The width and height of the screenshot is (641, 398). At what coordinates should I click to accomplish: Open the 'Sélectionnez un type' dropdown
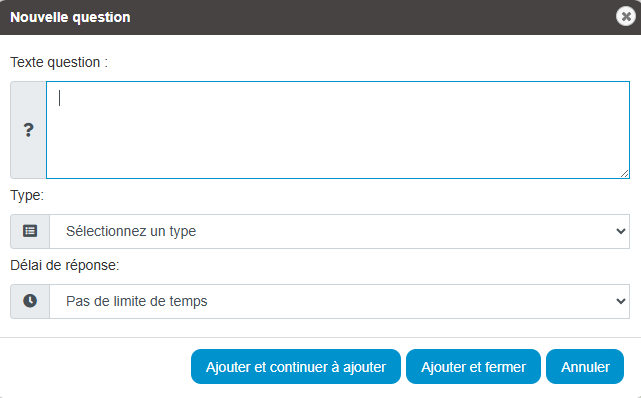(339, 231)
